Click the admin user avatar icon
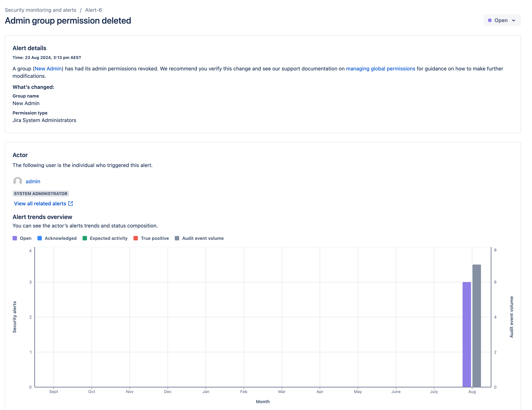This screenshot has width=532, height=410. pos(18,181)
